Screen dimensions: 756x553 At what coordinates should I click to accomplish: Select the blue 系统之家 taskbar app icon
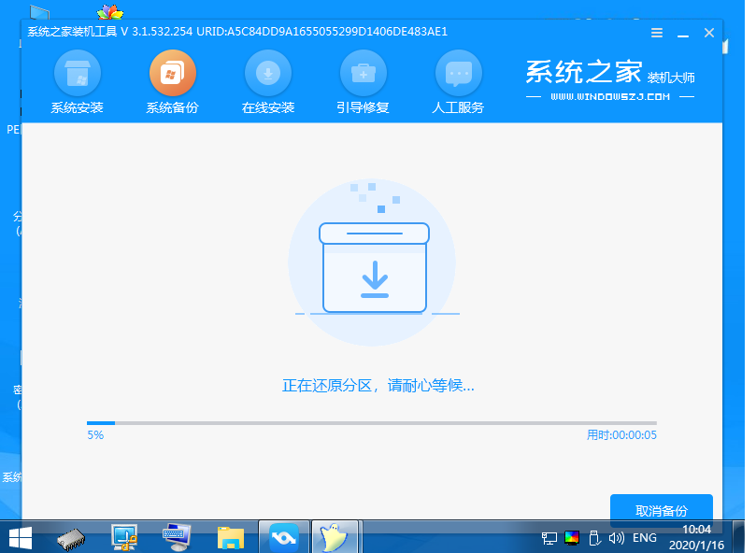[x=284, y=536]
